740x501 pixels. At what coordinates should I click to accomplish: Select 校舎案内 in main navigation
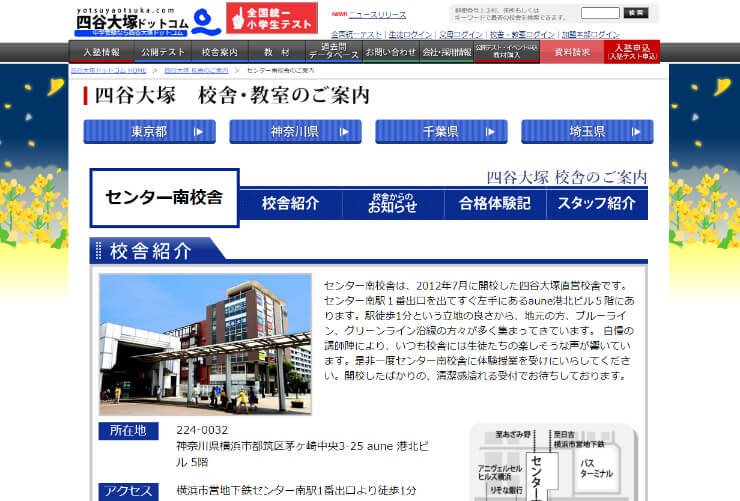pyautogui.click(x=219, y=52)
